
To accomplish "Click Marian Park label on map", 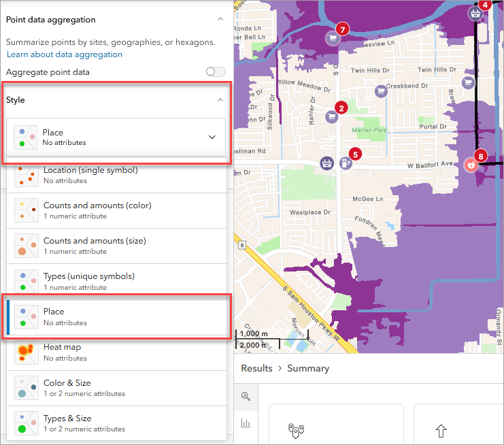I will tap(369, 130).
